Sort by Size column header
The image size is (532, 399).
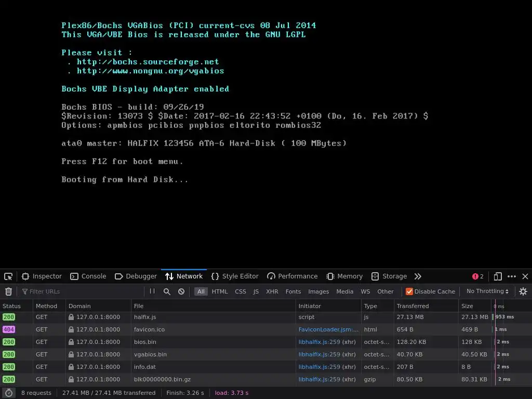(475, 306)
